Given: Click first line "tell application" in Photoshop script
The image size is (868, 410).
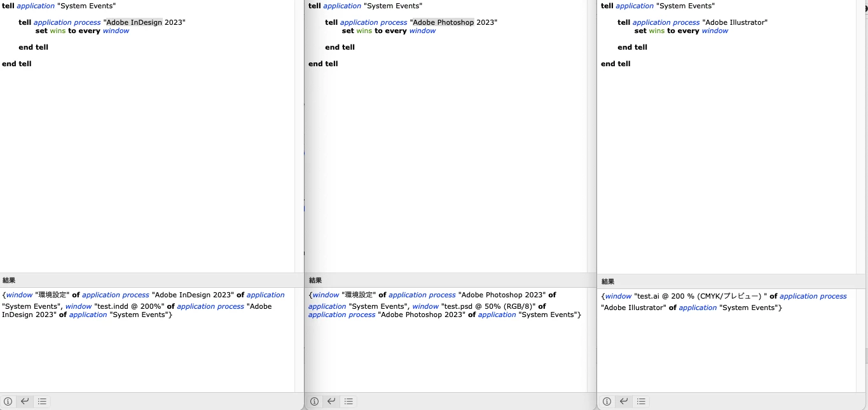Looking at the screenshot, I should [335, 6].
